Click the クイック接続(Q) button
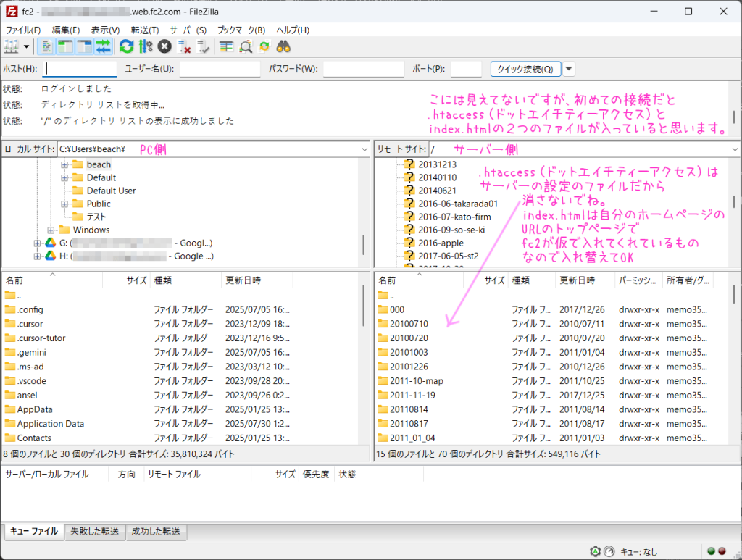 [x=525, y=69]
